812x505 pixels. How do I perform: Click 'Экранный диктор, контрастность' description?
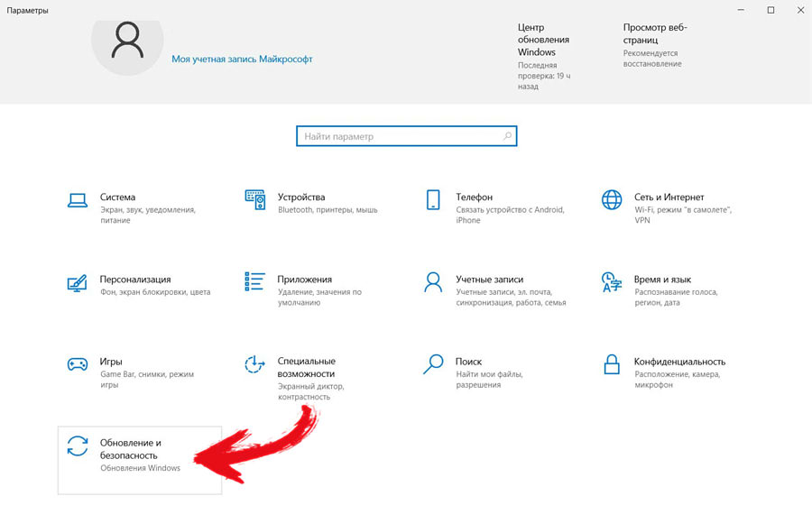click(x=310, y=391)
